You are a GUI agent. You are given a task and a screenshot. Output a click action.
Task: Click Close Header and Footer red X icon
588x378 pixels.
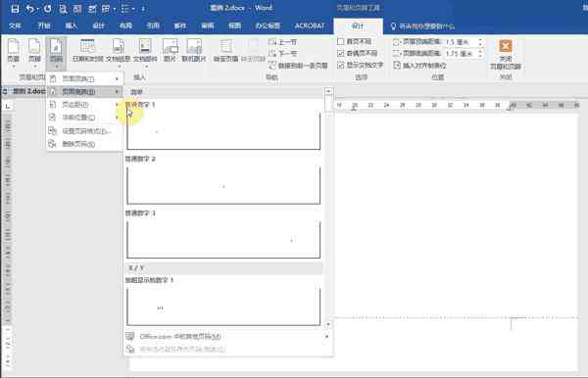coord(506,46)
